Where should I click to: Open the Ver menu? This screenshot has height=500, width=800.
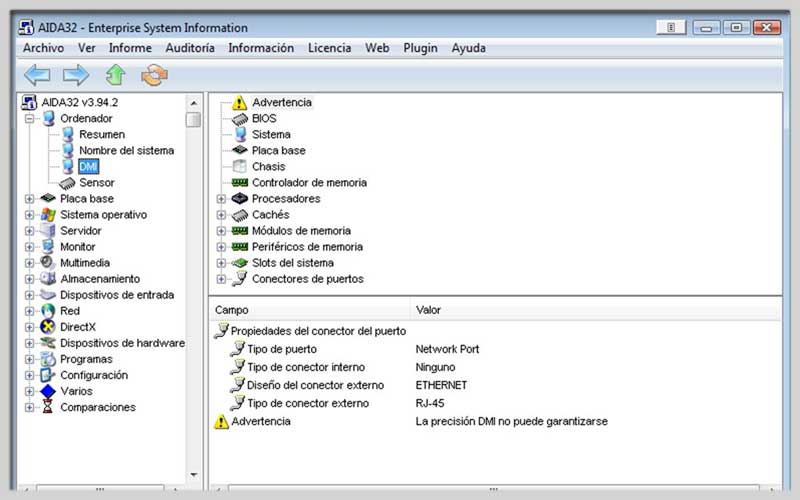87,48
